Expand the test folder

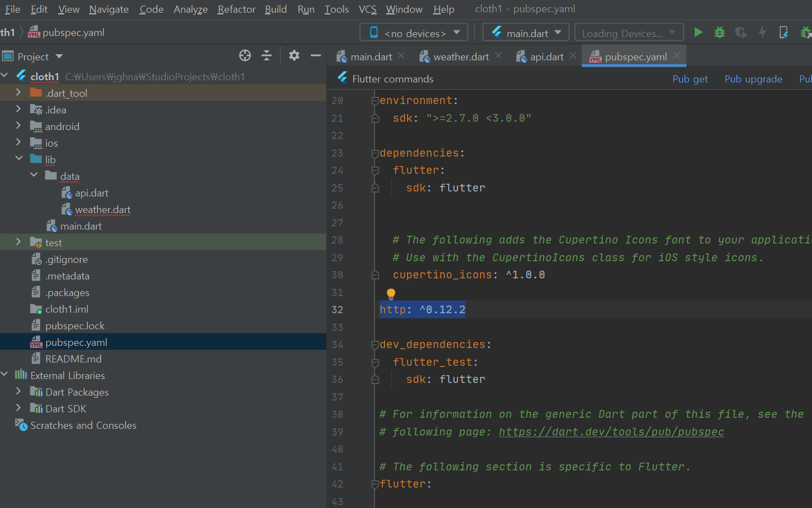(18, 242)
